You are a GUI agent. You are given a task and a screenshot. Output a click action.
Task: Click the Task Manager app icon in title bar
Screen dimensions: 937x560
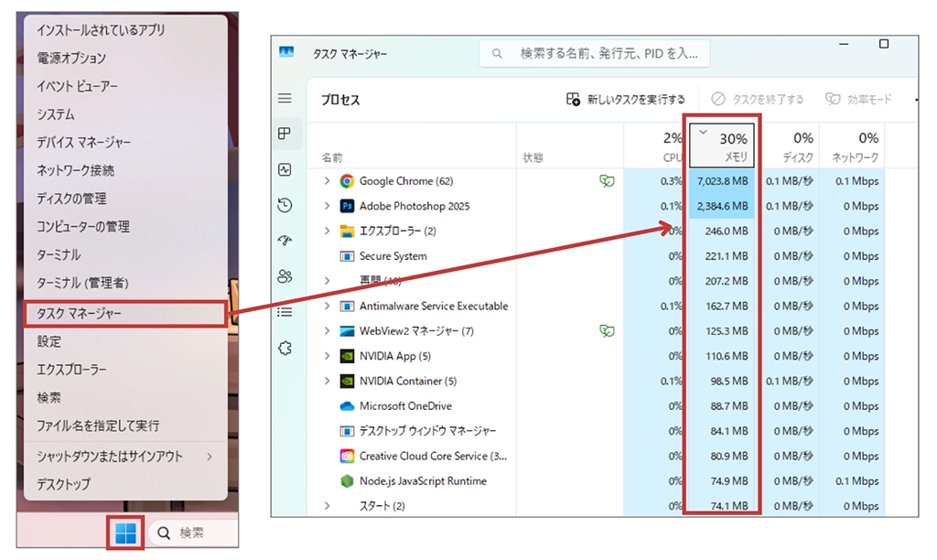pyautogui.click(x=286, y=52)
